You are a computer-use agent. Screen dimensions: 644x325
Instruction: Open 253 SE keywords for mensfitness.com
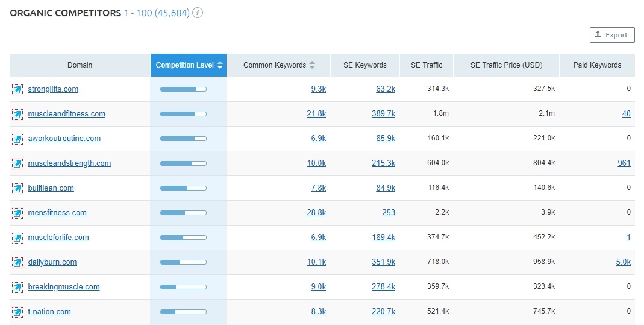pos(389,212)
